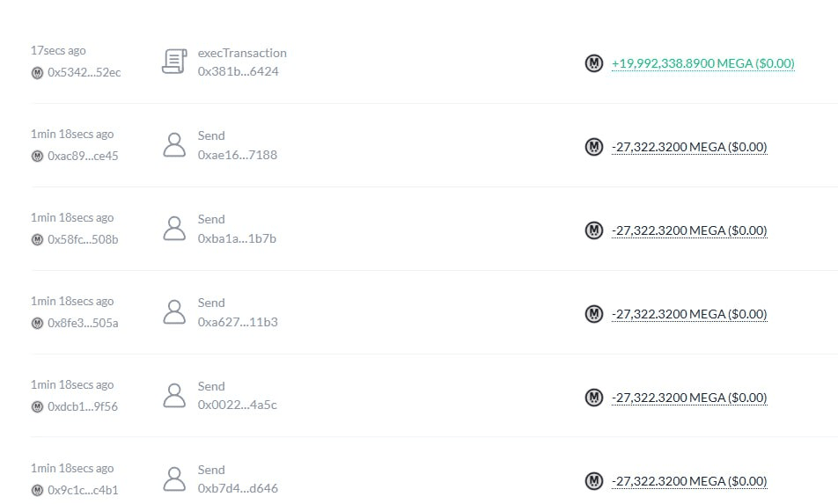The image size is (838, 504).
Task: Click the small token icon beside 0xdcb1...9f56
Action: click(37, 406)
